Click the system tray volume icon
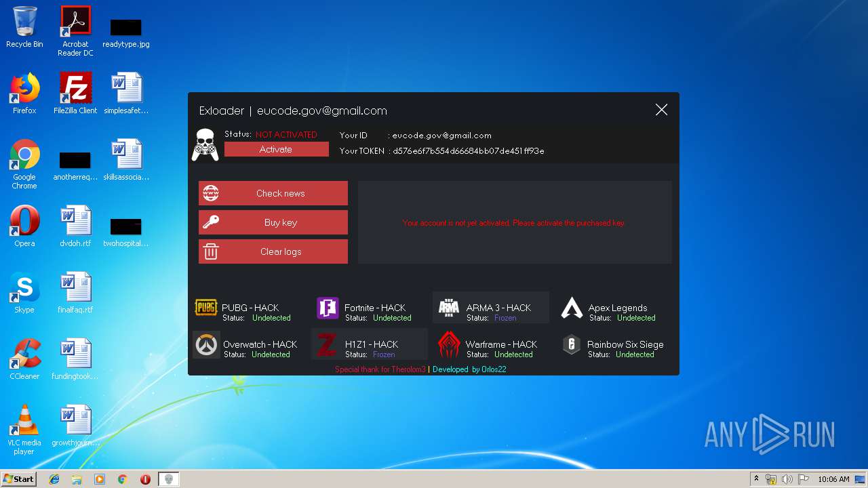The height and width of the screenshot is (488, 868). pyautogui.click(x=787, y=479)
